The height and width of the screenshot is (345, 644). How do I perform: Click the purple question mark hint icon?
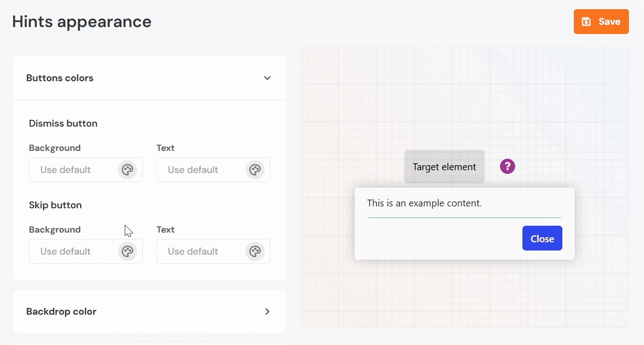coord(507,167)
